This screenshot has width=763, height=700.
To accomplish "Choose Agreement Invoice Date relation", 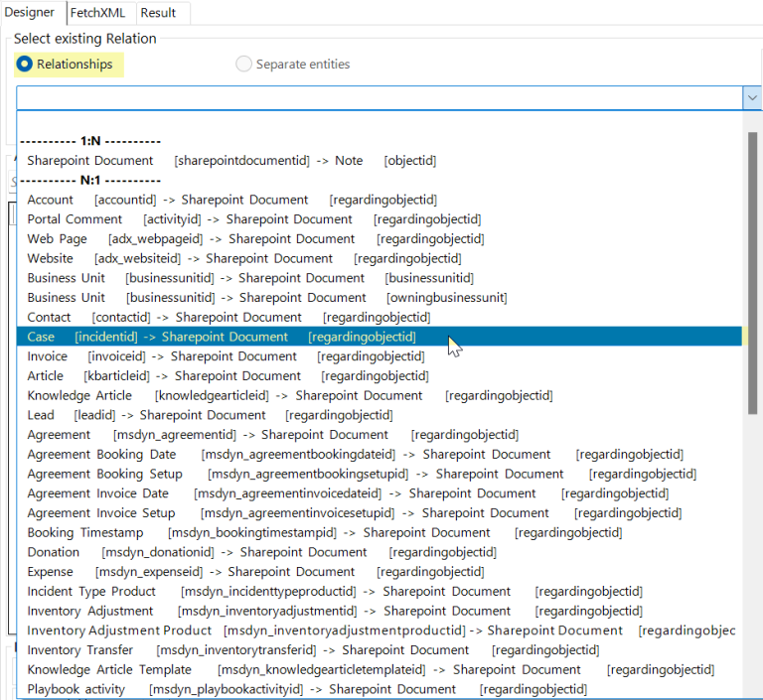I will 380,493.
